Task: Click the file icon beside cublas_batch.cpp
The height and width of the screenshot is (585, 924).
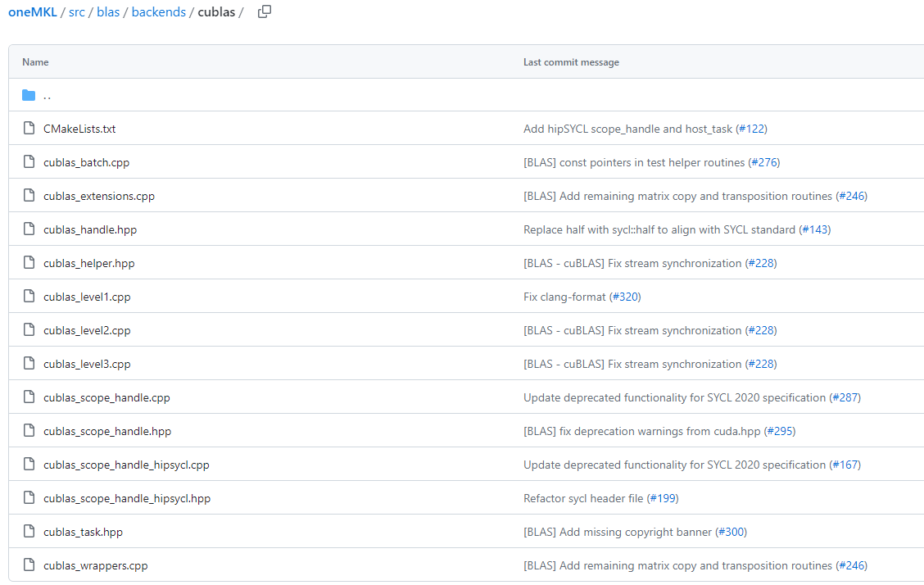Action: click(29, 162)
